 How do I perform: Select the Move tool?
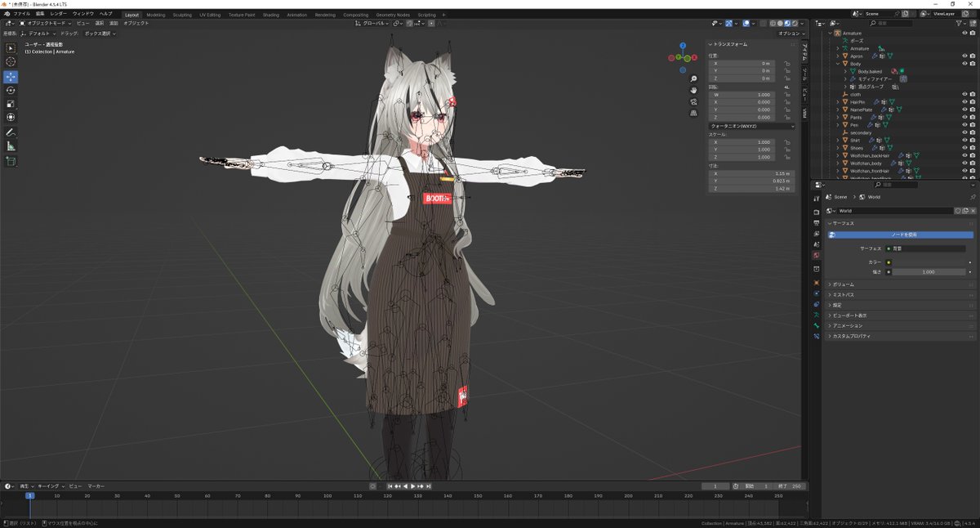(x=11, y=77)
